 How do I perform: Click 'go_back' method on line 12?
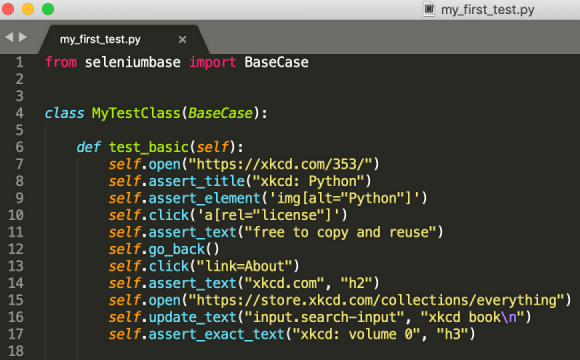click(x=177, y=249)
